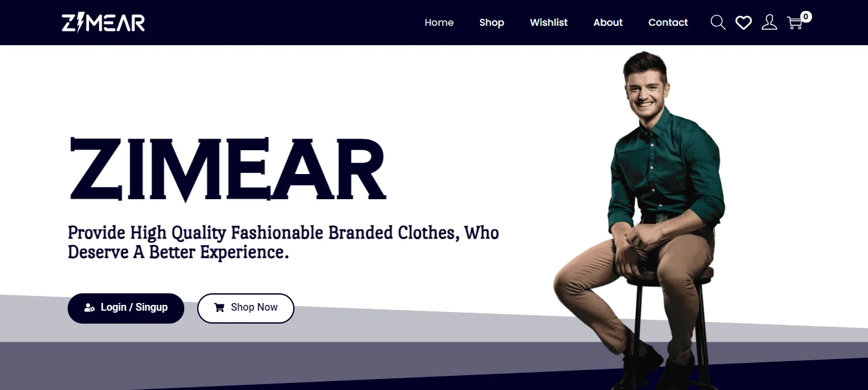This screenshot has height=390, width=868.
Task: Click the large ZIMEAR hero heading
Action: [x=227, y=169]
